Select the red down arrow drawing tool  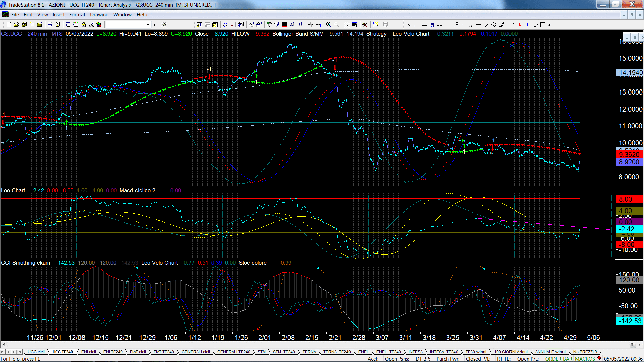pyautogui.click(x=520, y=25)
